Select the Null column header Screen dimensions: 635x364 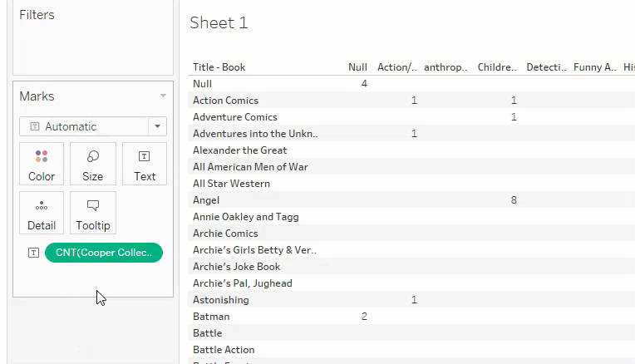coord(357,67)
